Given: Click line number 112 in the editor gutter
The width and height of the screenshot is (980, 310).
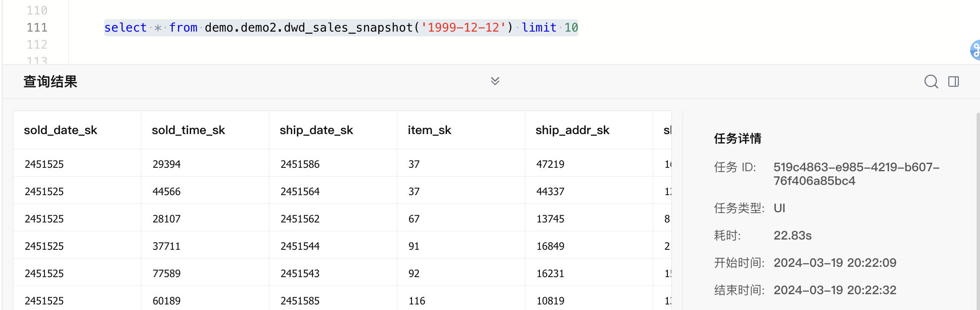Looking at the screenshot, I should [37, 45].
